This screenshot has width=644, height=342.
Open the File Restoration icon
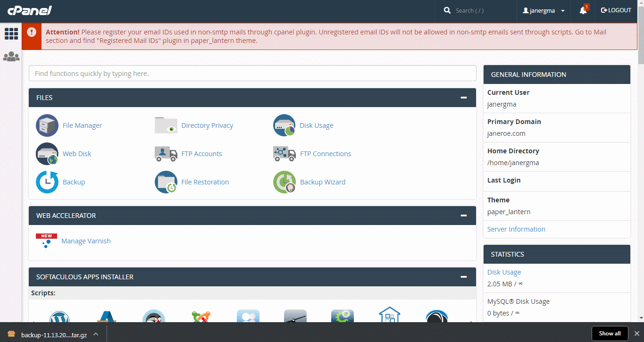click(166, 182)
